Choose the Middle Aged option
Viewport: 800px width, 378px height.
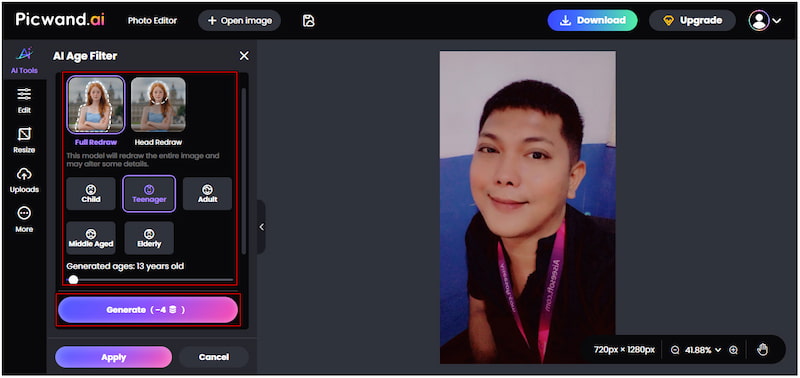click(91, 238)
